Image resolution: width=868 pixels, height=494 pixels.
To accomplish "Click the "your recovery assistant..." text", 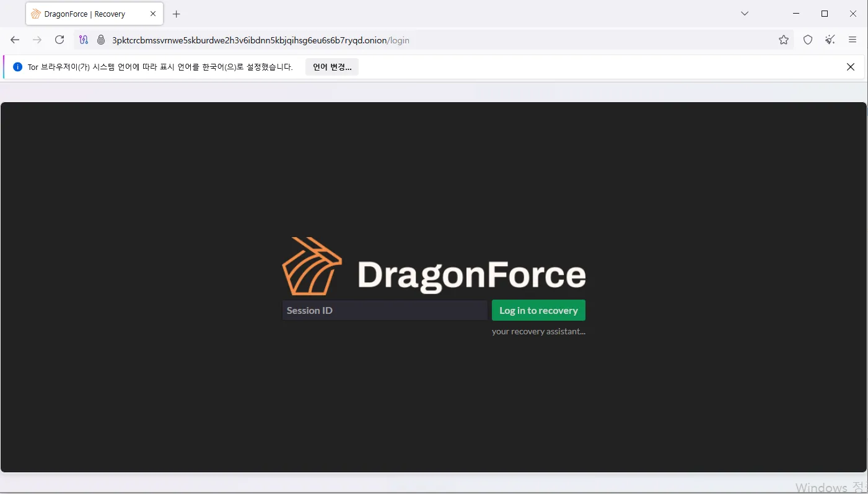I will click(x=538, y=331).
